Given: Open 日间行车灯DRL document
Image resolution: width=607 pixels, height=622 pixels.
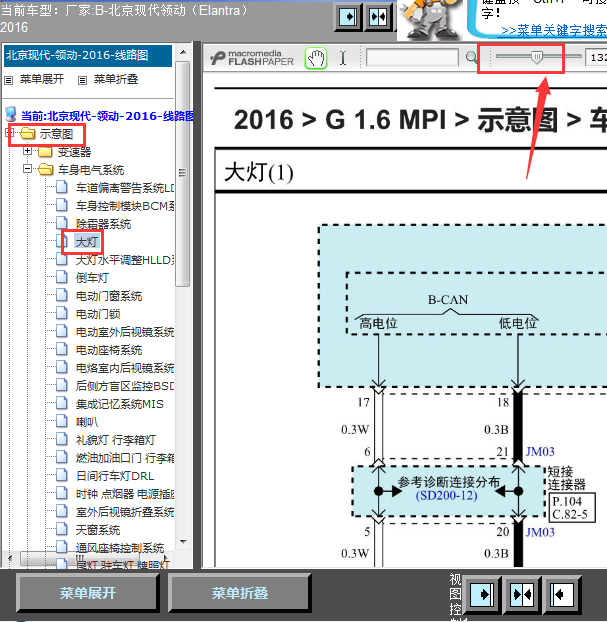Looking at the screenshot, I should 115,476.
